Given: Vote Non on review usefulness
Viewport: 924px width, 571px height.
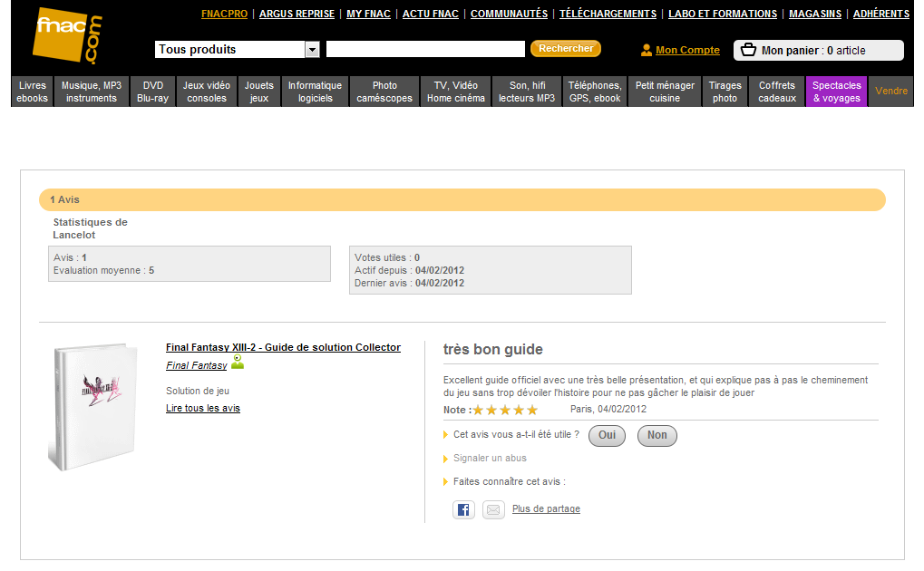Looking at the screenshot, I should pos(657,435).
